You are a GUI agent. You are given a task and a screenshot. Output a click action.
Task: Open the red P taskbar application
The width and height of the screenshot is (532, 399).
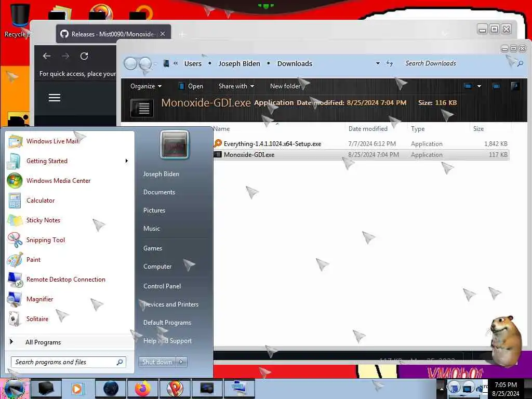pos(175,389)
